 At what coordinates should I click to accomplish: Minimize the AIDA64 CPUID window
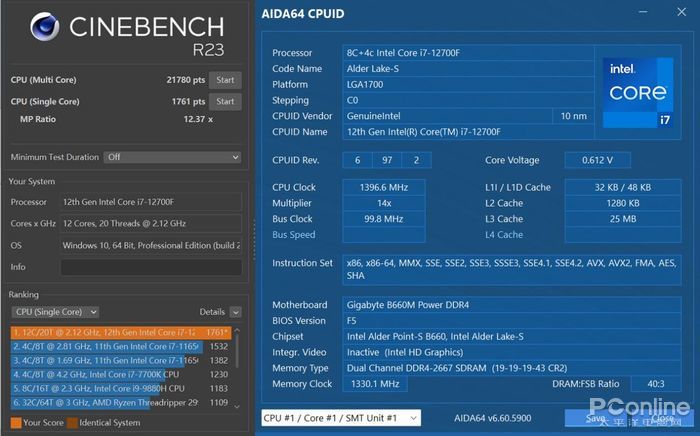click(643, 12)
